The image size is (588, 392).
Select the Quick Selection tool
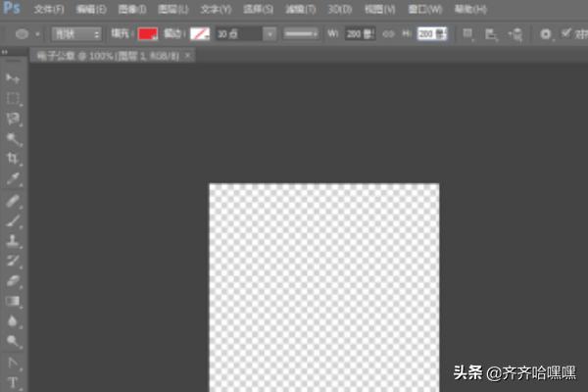13,139
